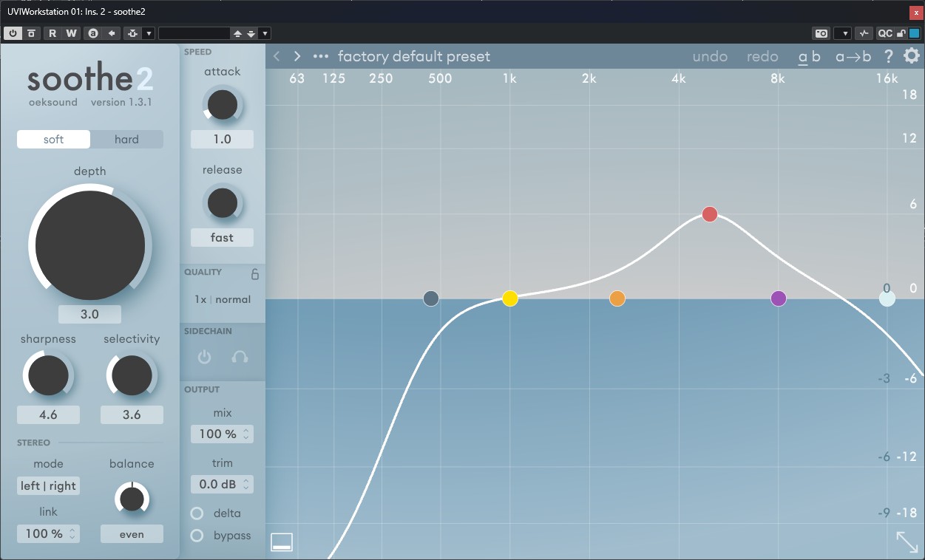925x560 pixels.
Task: Click the attack knob
Action: click(222, 105)
